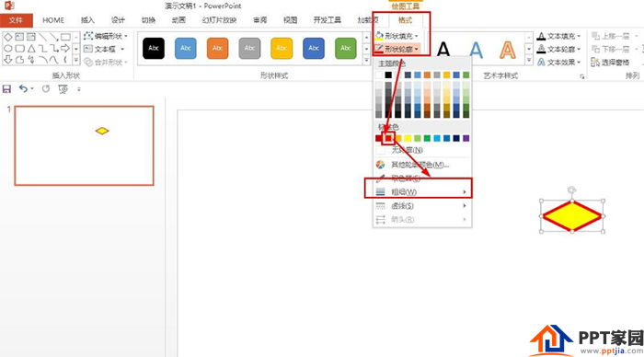Switch to the 插入 (Insert) tab
Viewport: 644px width, 357px height.
click(87, 20)
